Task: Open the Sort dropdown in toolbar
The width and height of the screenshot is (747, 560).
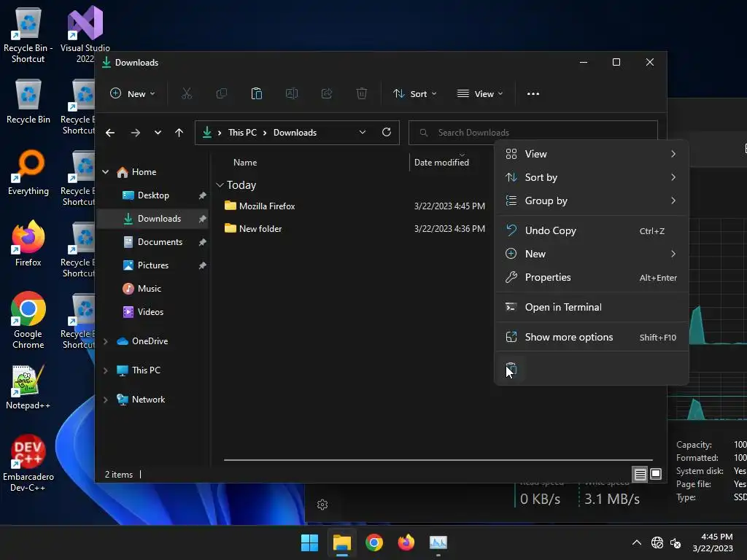Action: [414, 94]
